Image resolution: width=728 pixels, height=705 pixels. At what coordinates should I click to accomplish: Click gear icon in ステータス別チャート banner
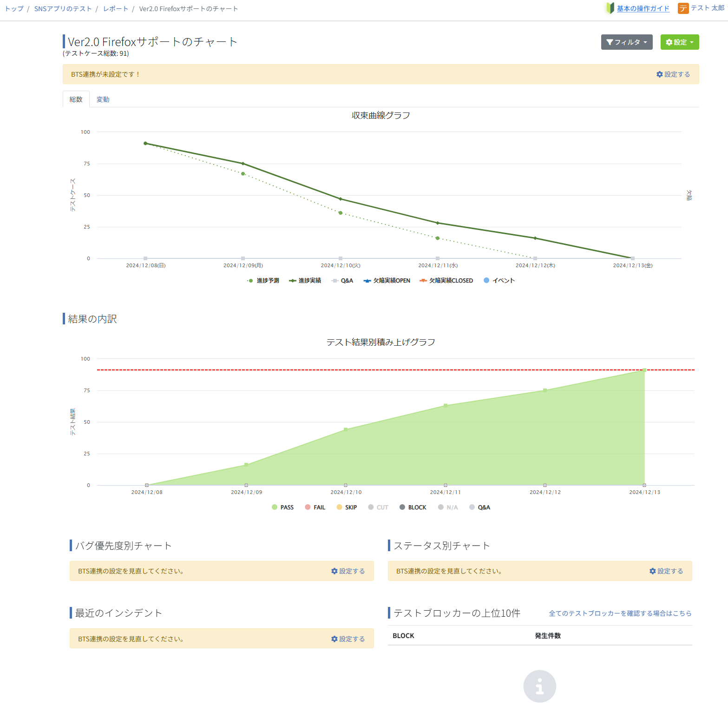click(652, 571)
